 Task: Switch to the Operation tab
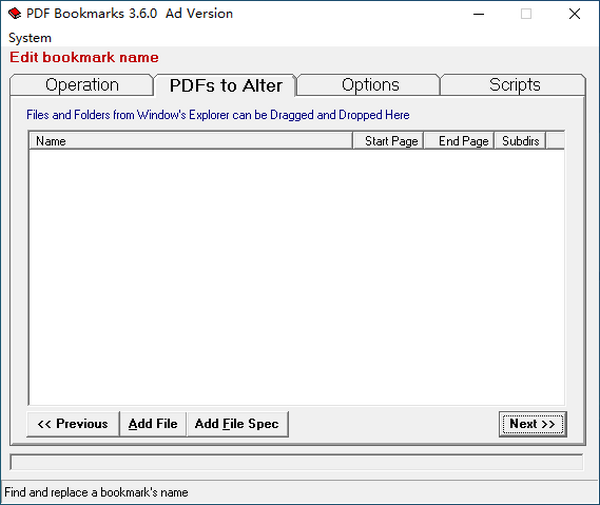coord(82,85)
